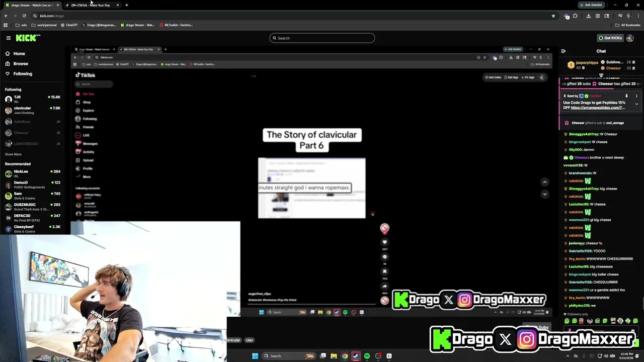Open the TJR followed channel
This screenshot has height=362, width=644.
(32, 99)
